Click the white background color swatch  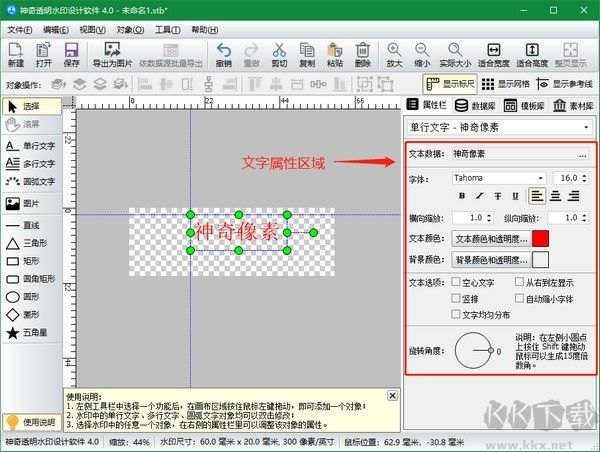point(540,260)
